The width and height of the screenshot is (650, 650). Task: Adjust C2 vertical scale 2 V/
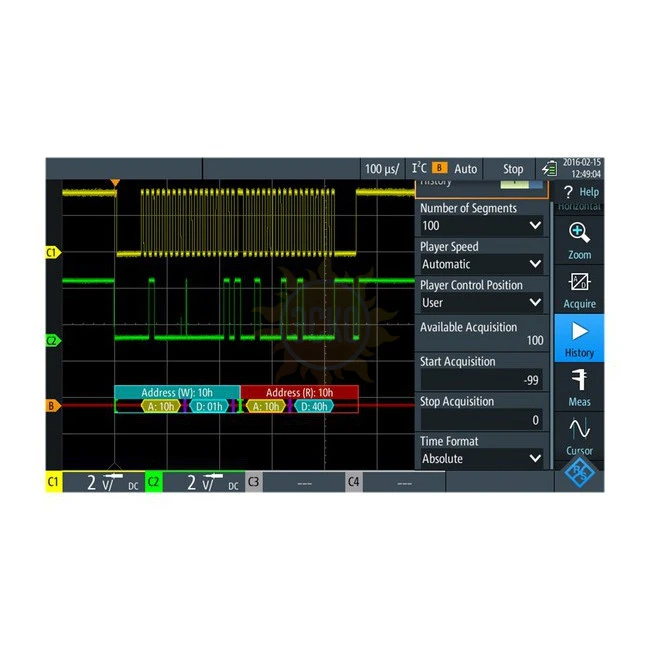click(x=204, y=482)
